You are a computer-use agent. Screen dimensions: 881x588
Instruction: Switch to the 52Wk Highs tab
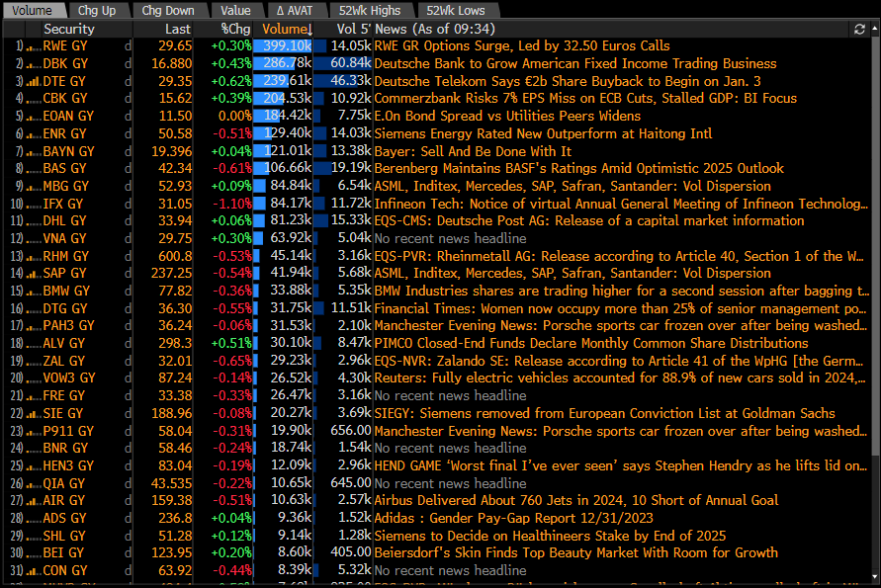click(370, 11)
